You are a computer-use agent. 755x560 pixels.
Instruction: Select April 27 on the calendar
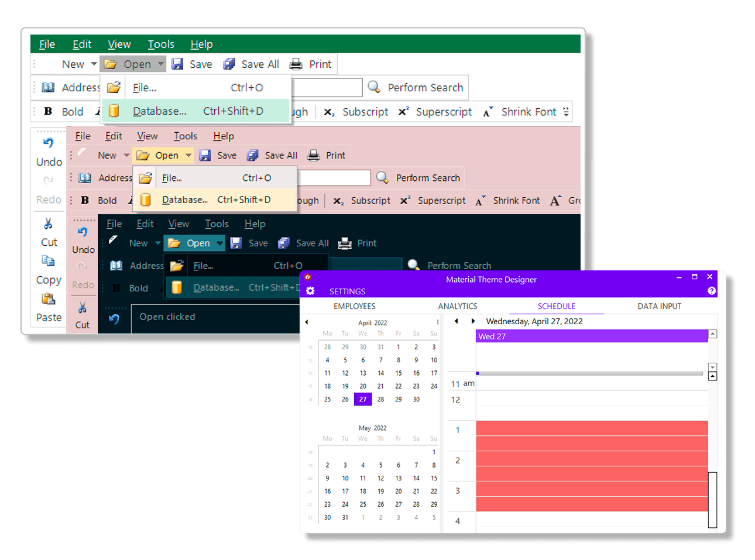point(363,399)
